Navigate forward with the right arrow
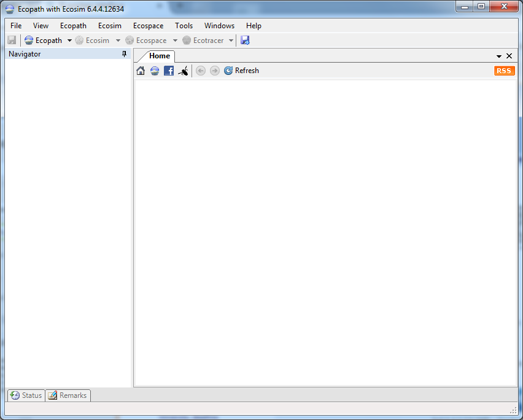 215,71
